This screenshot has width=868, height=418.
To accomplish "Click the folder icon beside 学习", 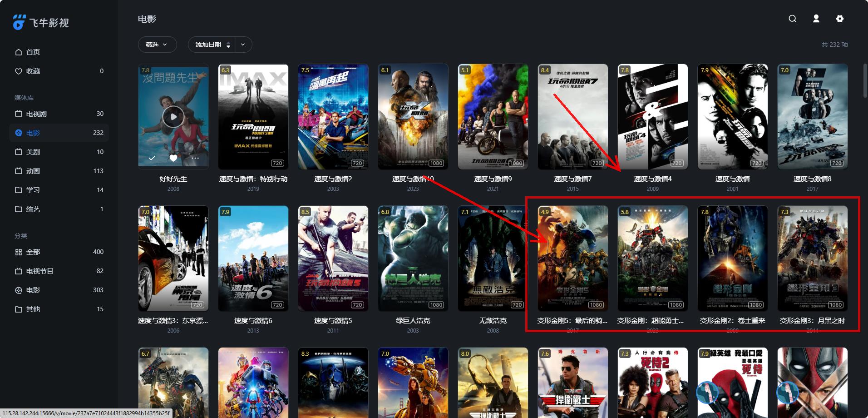I will pos(19,190).
